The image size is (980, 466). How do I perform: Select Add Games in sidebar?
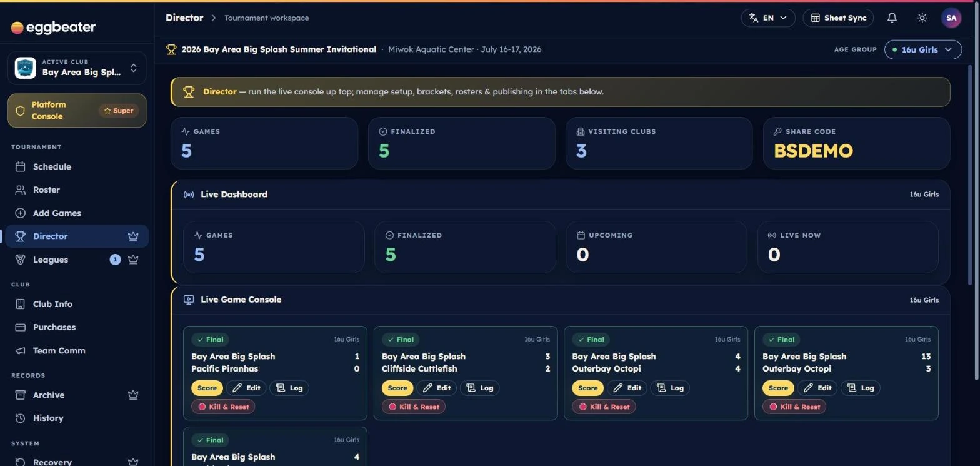tap(77, 213)
